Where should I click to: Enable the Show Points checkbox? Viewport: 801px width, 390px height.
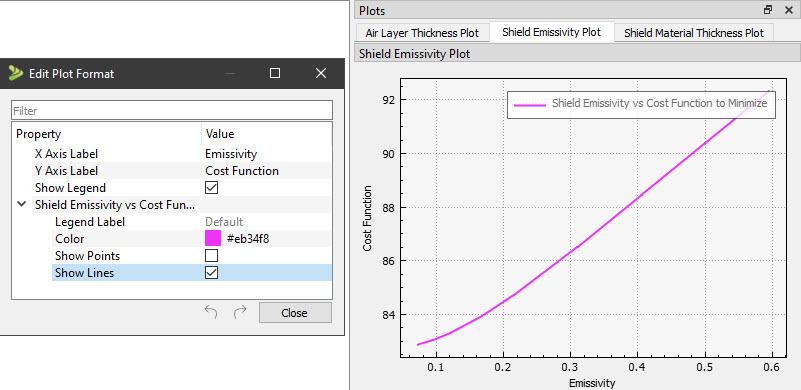click(x=211, y=256)
